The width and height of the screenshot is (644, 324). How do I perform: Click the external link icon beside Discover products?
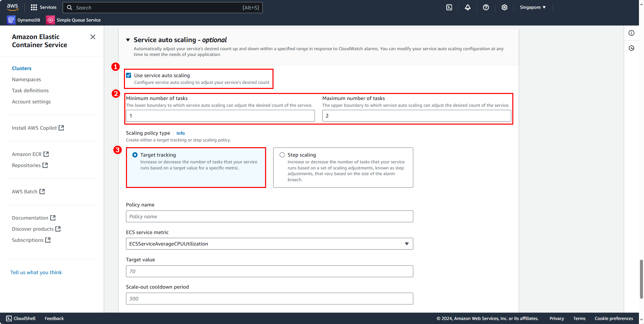pyautogui.click(x=58, y=229)
